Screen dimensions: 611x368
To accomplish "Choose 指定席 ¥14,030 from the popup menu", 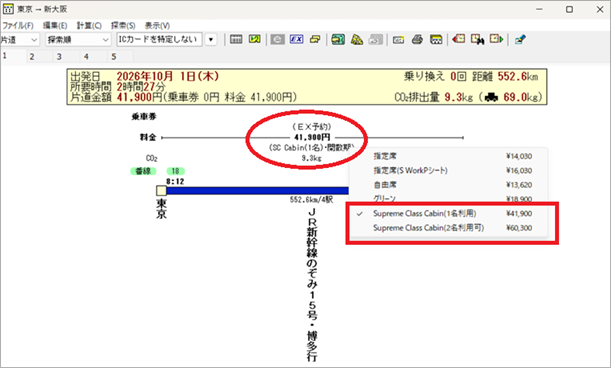I will [448, 156].
